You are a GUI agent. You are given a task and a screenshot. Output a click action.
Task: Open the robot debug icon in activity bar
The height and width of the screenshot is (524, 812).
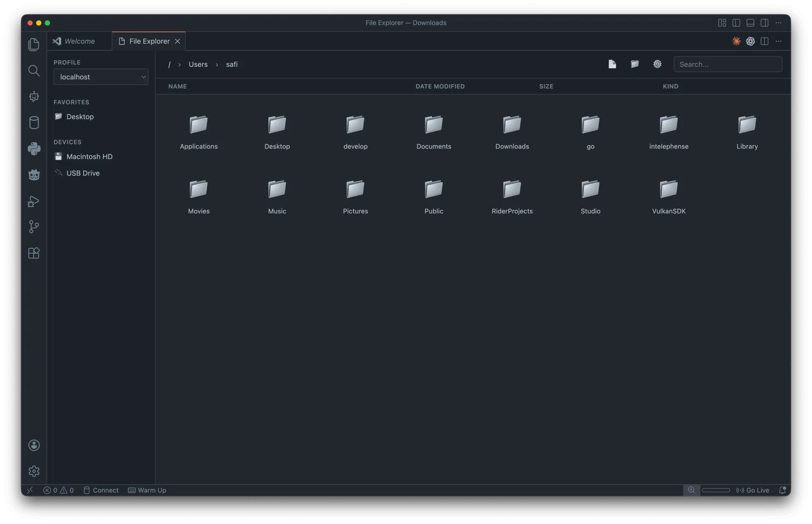click(x=34, y=97)
